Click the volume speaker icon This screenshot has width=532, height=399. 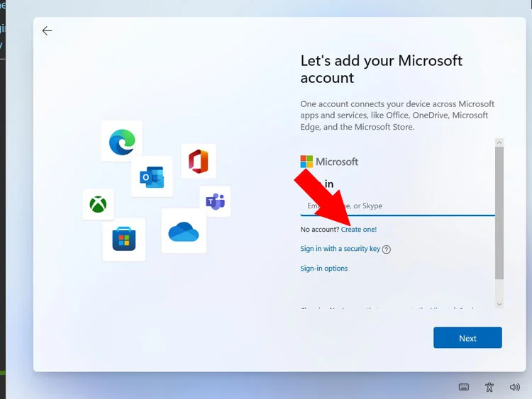pos(515,387)
